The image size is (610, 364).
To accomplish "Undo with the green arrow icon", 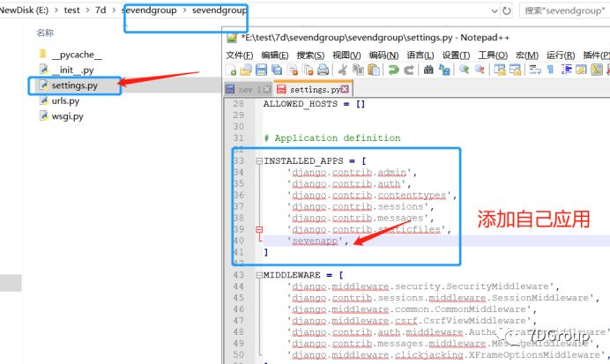I will [x=394, y=70].
